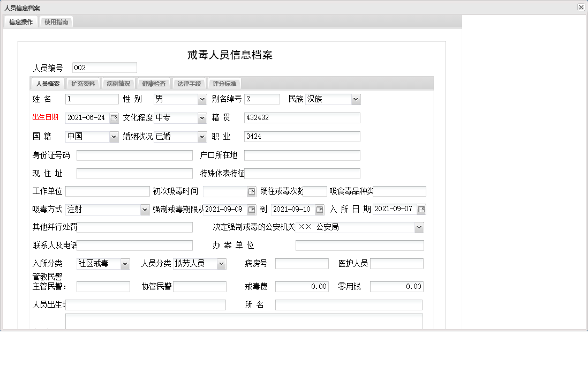Viewport: 588px width, 372px height.
Task: Open the 文化程度 dropdown showing 中专
Action: pyautogui.click(x=201, y=118)
